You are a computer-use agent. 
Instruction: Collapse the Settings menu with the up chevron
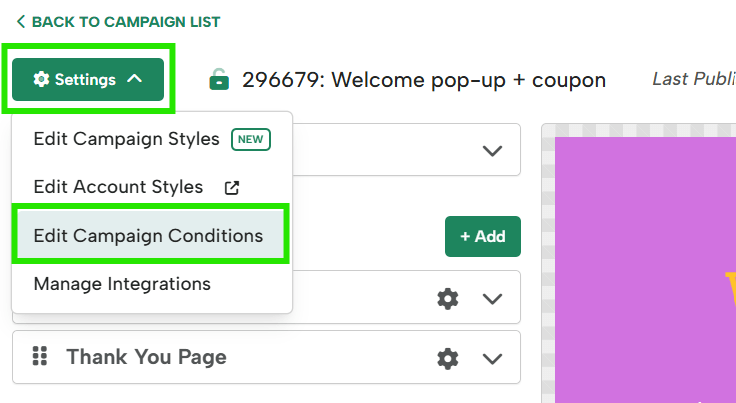click(x=135, y=79)
